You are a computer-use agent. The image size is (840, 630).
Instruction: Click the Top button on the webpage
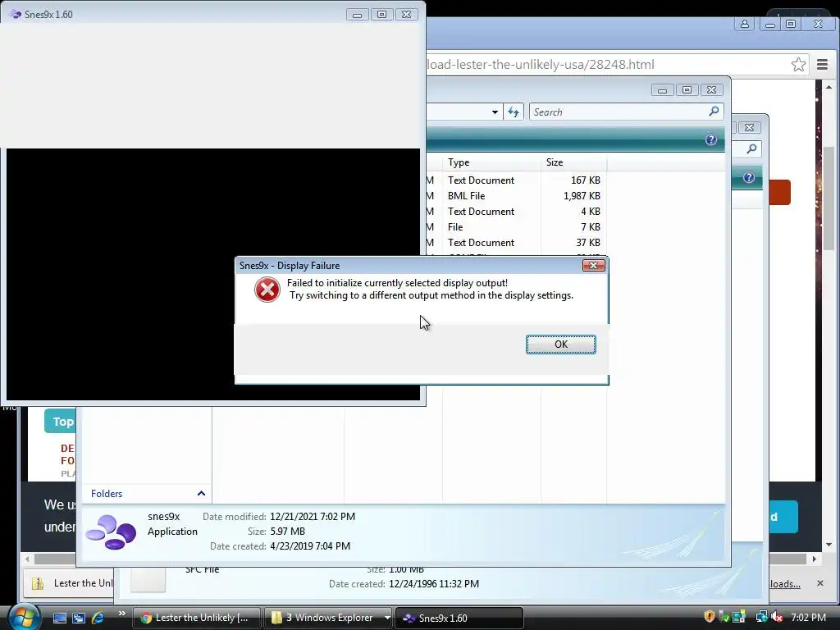(61, 422)
